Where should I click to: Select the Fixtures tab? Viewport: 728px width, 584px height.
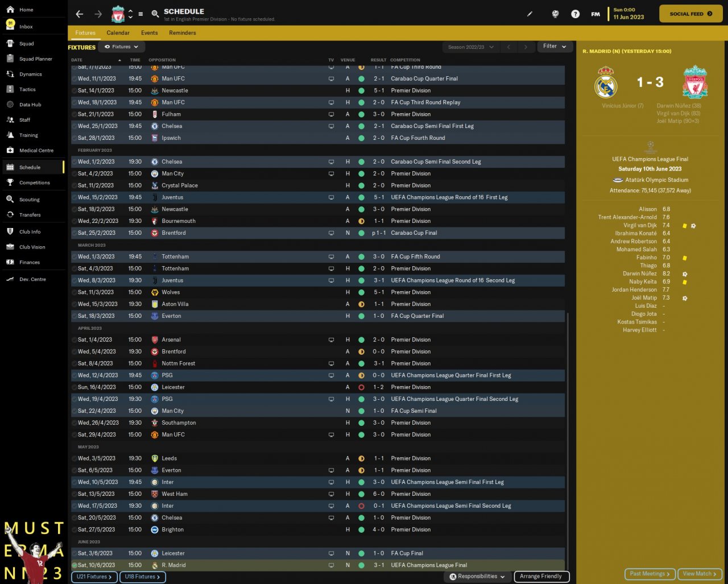85,33
